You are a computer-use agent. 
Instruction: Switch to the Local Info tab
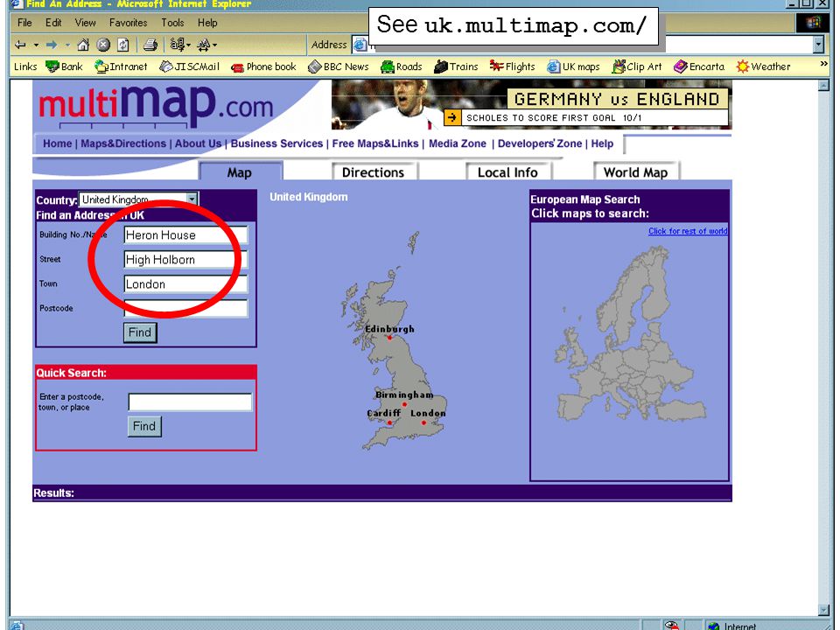click(x=507, y=172)
